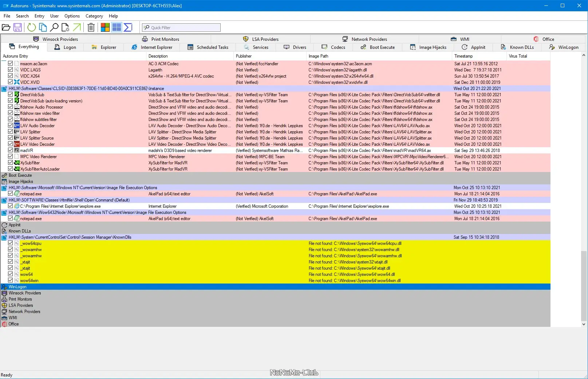588x379 pixels.
Task: Click the Internet Explorer iexplore.exe row icon
Action: pos(17,206)
